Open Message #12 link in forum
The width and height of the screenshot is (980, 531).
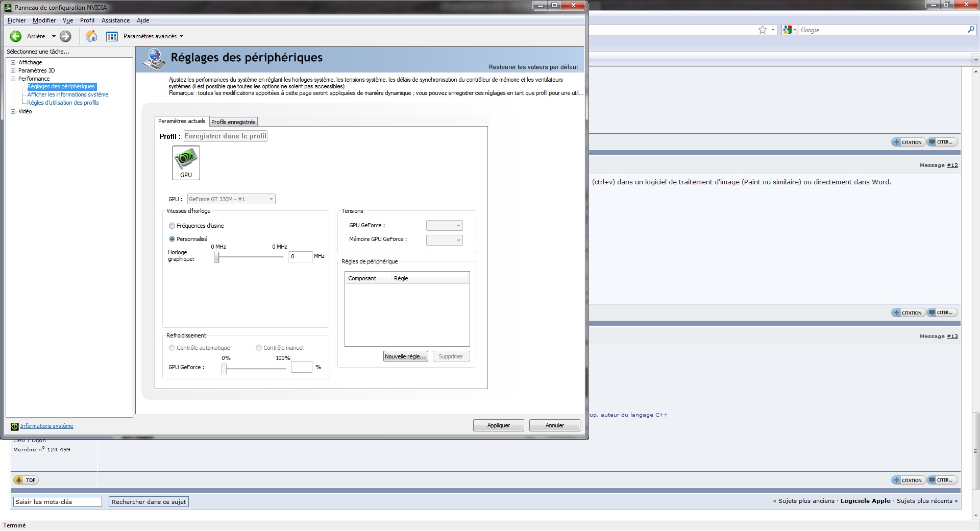click(x=952, y=165)
